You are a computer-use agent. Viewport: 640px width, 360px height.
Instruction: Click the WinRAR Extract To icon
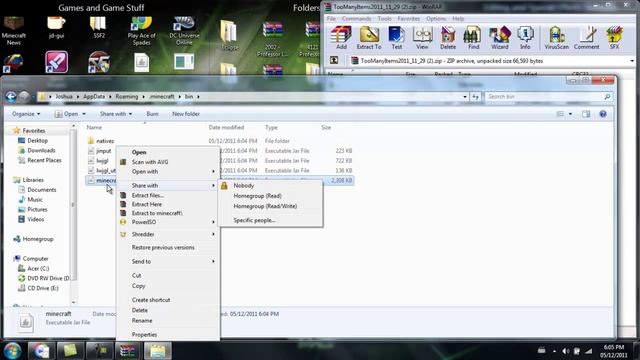click(369, 38)
